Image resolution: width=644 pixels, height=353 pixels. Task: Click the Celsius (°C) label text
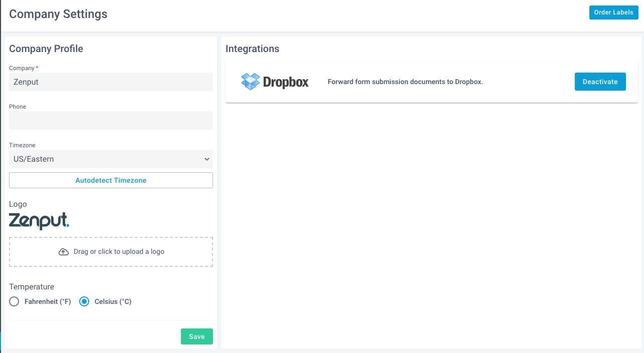click(x=113, y=302)
